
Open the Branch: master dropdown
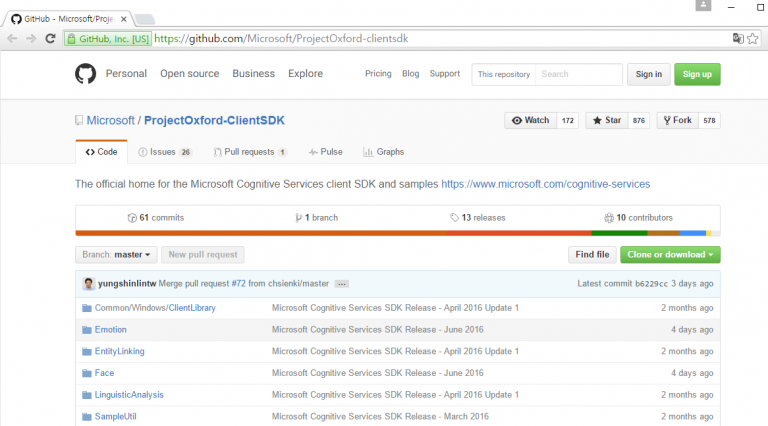(x=116, y=255)
